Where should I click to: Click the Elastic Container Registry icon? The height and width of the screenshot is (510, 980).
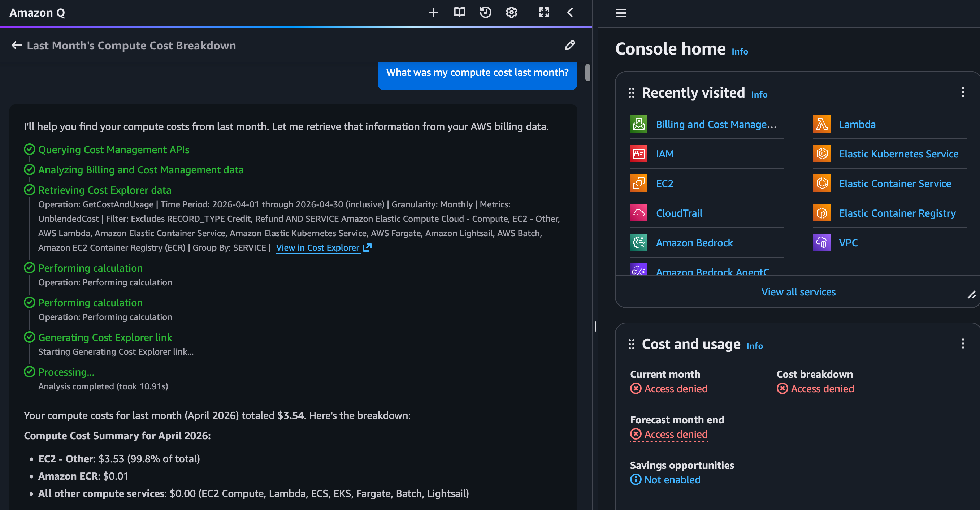822,213
